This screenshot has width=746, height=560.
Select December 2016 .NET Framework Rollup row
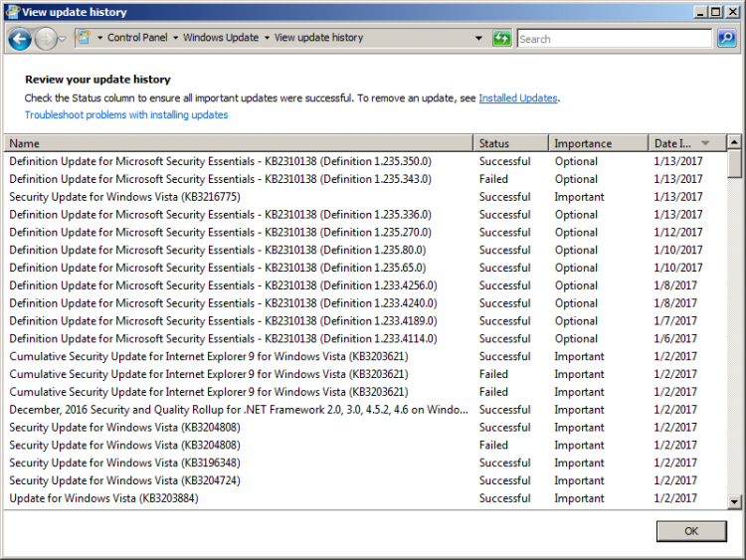[365, 410]
